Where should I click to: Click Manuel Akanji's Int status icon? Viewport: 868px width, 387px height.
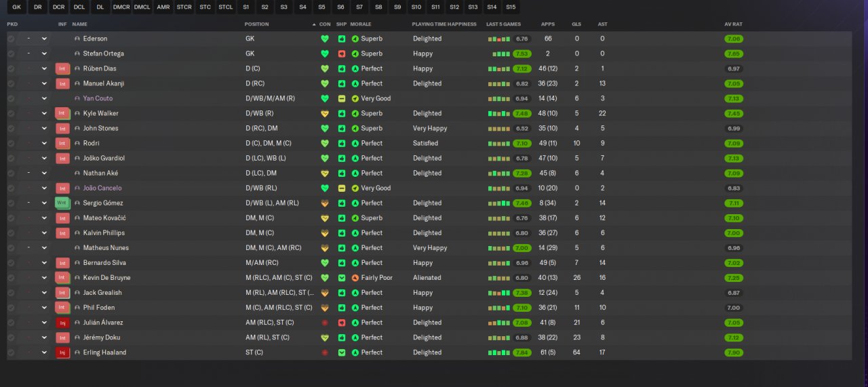[x=62, y=83]
